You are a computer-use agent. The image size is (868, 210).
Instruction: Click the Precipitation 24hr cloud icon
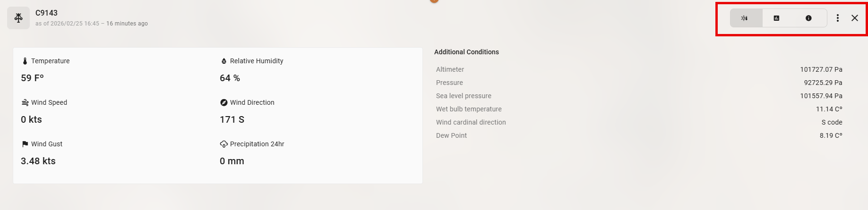(x=224, y=144)
